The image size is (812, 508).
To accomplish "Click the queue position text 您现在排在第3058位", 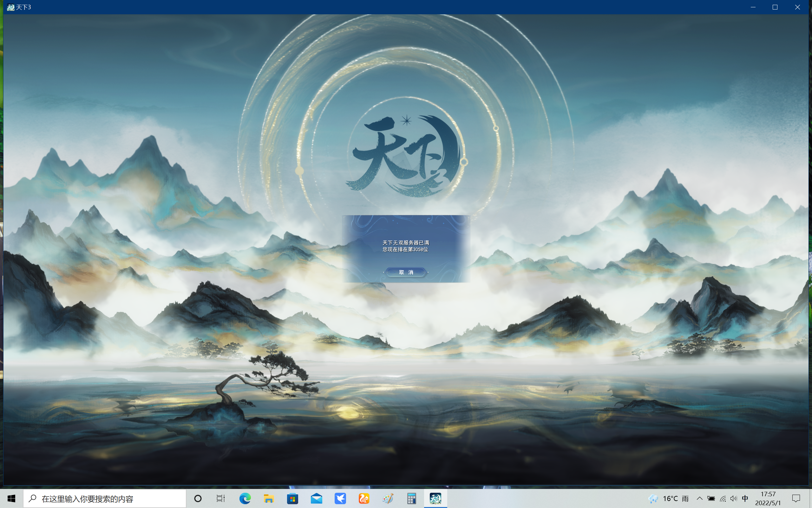I will tap(405, 249).
